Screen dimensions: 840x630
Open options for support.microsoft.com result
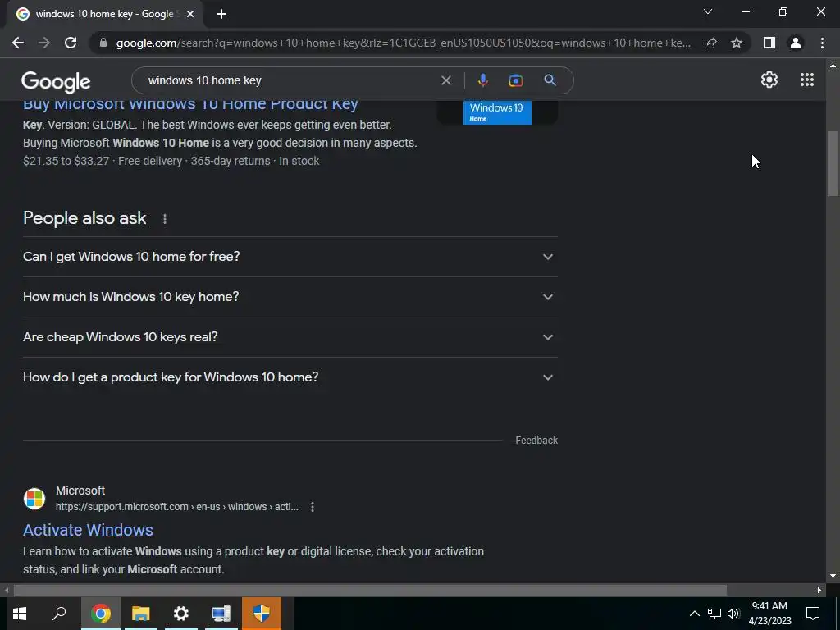click(313, 507)
